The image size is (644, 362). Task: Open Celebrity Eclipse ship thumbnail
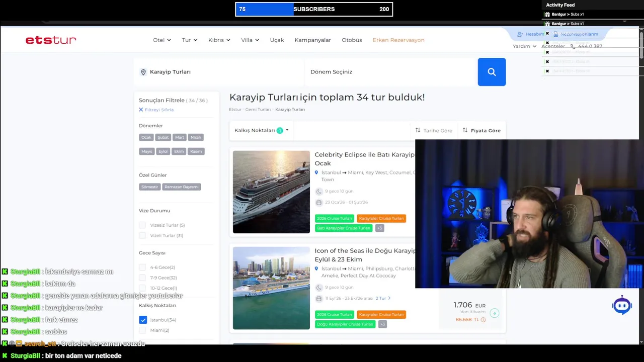pyautogui.click(x=271, y=192)
